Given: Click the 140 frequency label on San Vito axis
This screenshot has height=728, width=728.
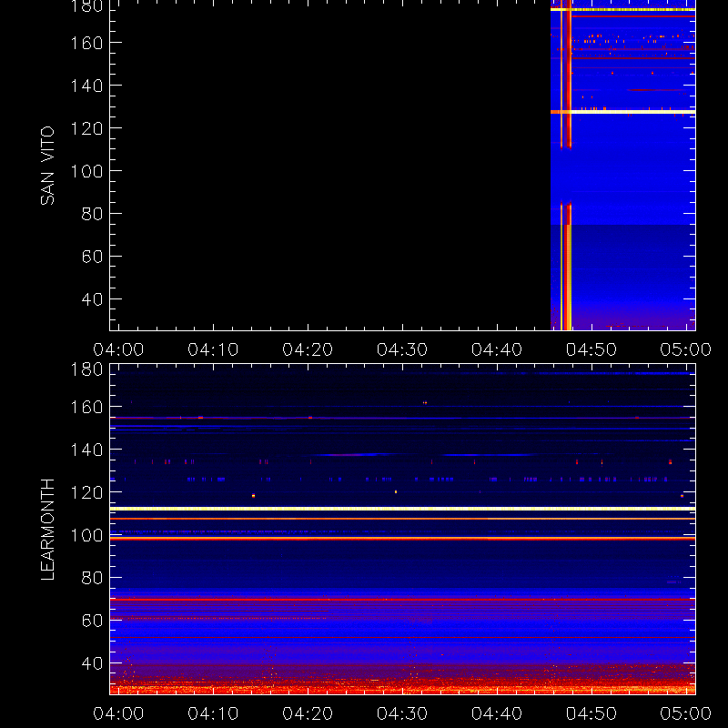Looking at the screenshot, I should 86,86.
